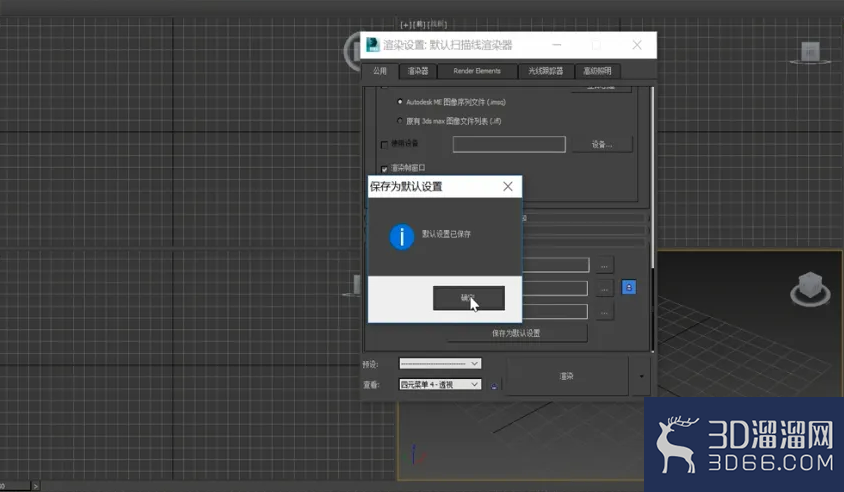Minimize the 渲染设置 Render Setup window
The height and width of the screenshot is (492, 844).
tap(557, 45)
